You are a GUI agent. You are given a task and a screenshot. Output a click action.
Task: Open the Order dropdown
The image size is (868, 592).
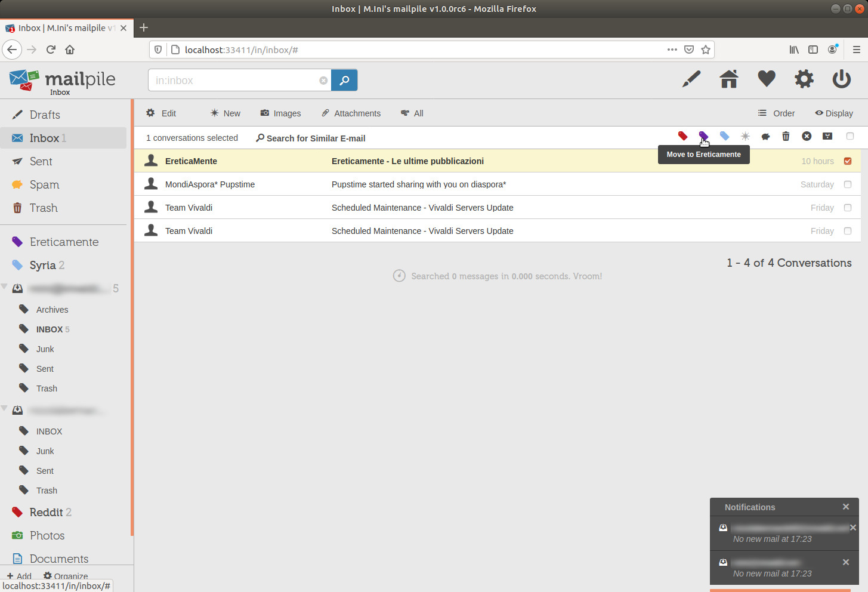tap(776, 113)
